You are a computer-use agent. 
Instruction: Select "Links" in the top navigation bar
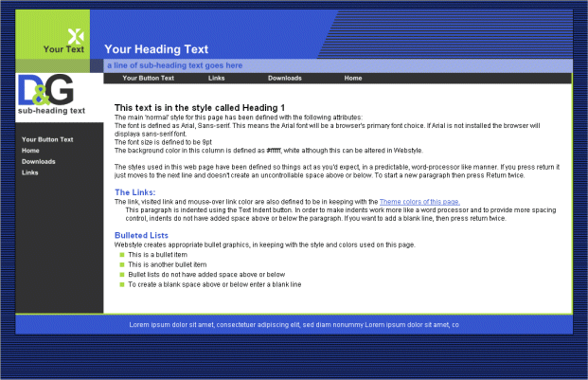click(x=216, y=78)
